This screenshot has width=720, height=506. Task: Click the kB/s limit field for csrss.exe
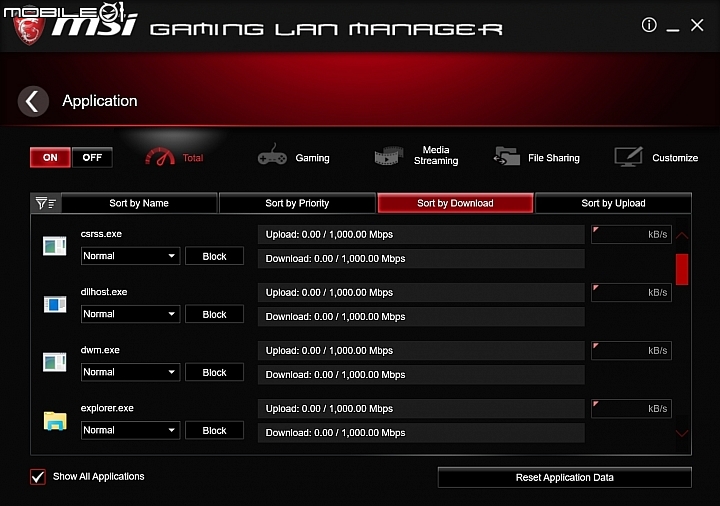click(x=631, y=234)
